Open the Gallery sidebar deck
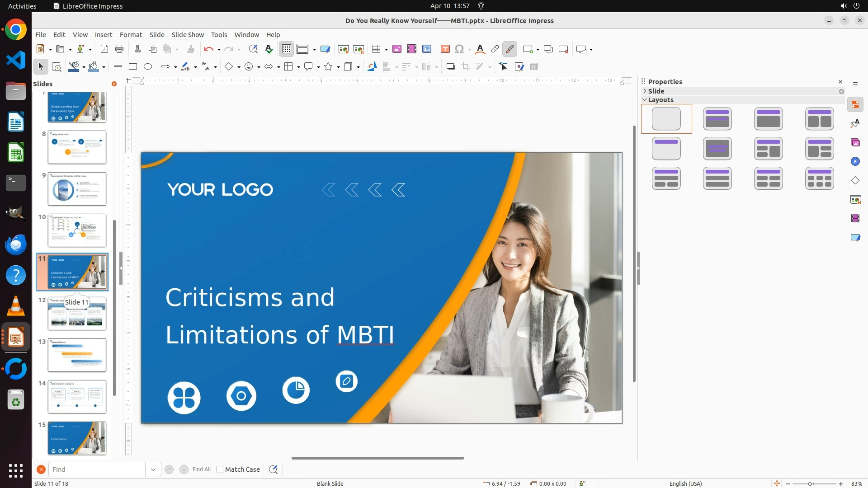 (855, 143)
